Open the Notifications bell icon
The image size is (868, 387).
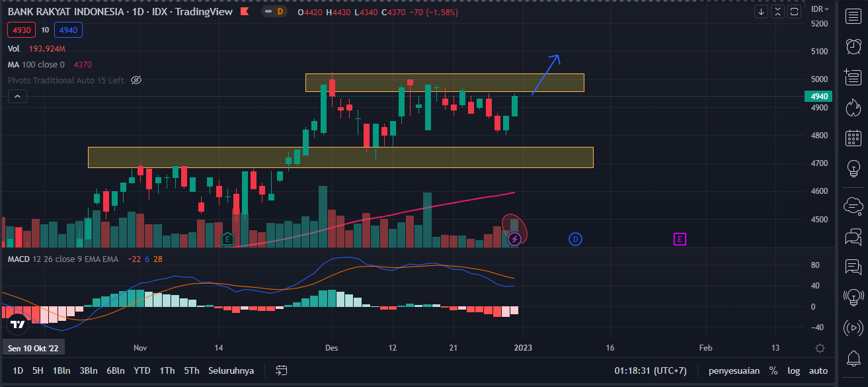tap(853, 358)
